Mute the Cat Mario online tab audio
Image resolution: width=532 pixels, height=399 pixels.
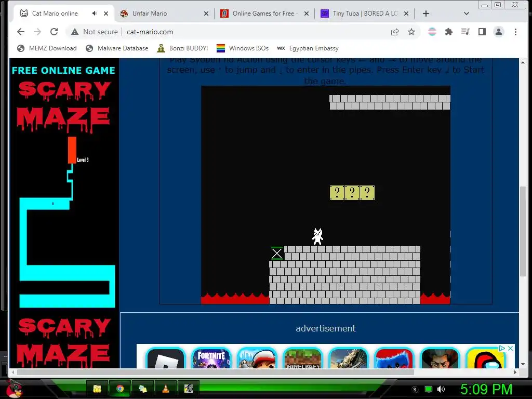(95, 13)
